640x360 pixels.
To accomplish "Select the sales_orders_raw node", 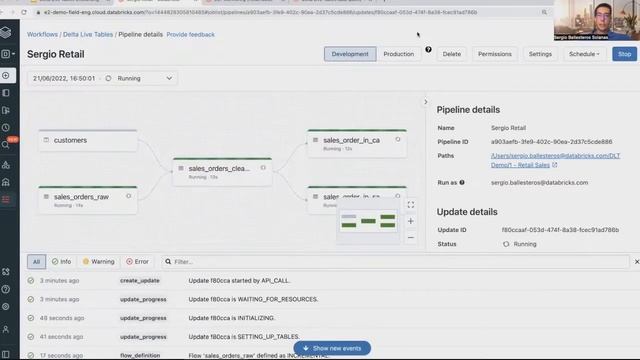I will 88,200.
